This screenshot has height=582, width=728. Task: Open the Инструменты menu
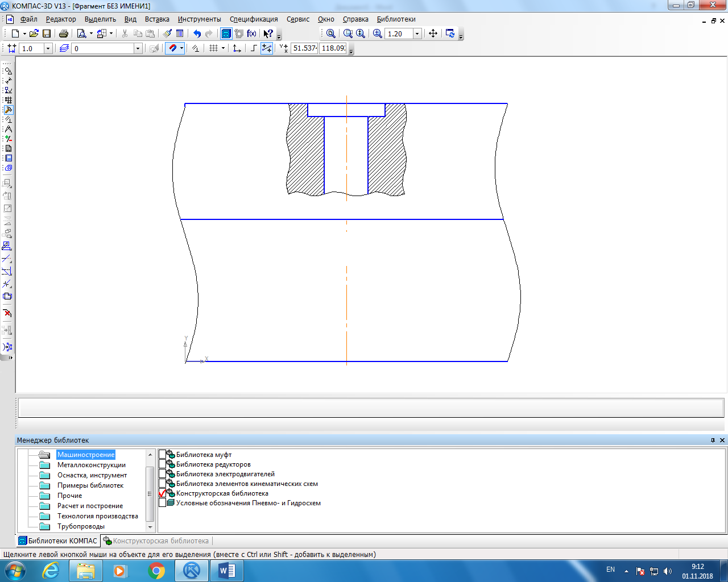pos(199,19)
